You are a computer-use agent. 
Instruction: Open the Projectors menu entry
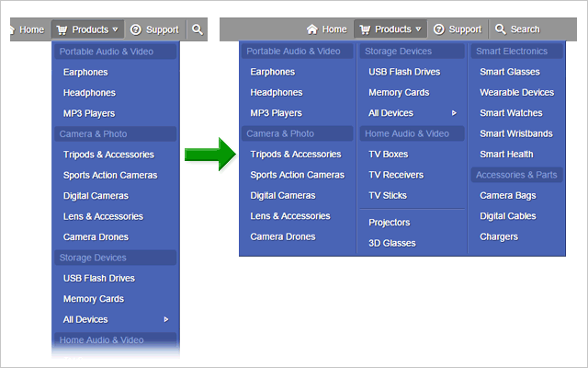coord(390,223)
